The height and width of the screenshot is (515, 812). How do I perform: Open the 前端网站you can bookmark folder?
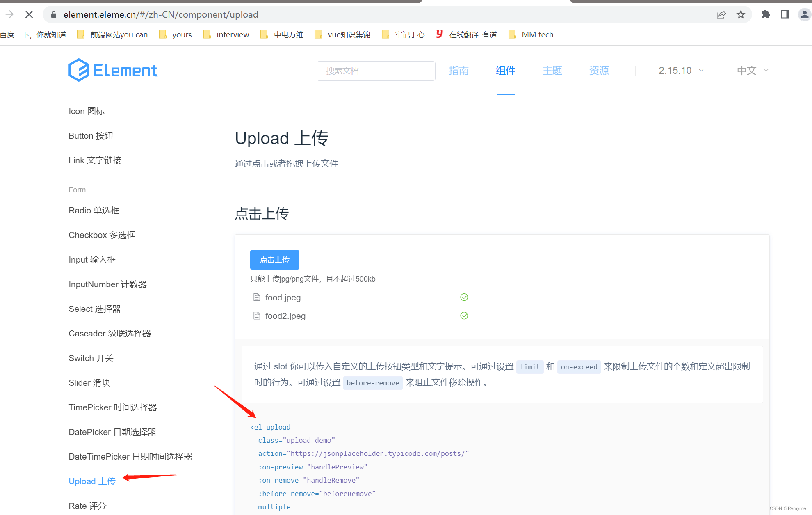(112, 34)
